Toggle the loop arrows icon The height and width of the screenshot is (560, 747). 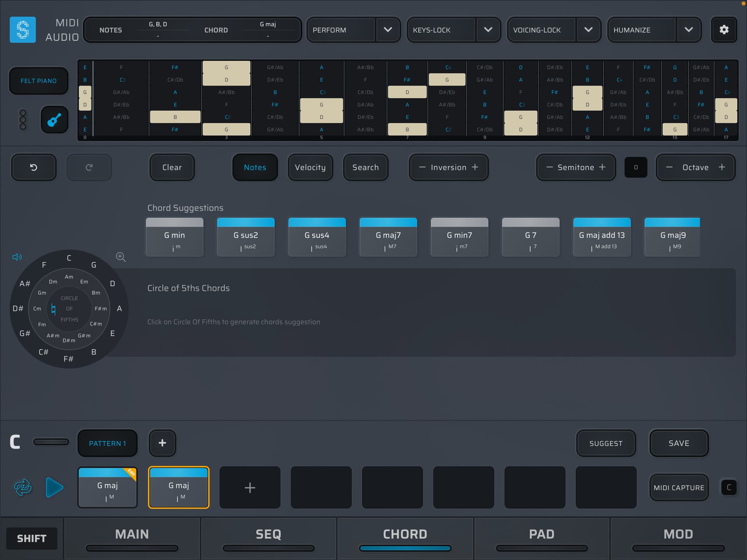[x=23, y=487]
